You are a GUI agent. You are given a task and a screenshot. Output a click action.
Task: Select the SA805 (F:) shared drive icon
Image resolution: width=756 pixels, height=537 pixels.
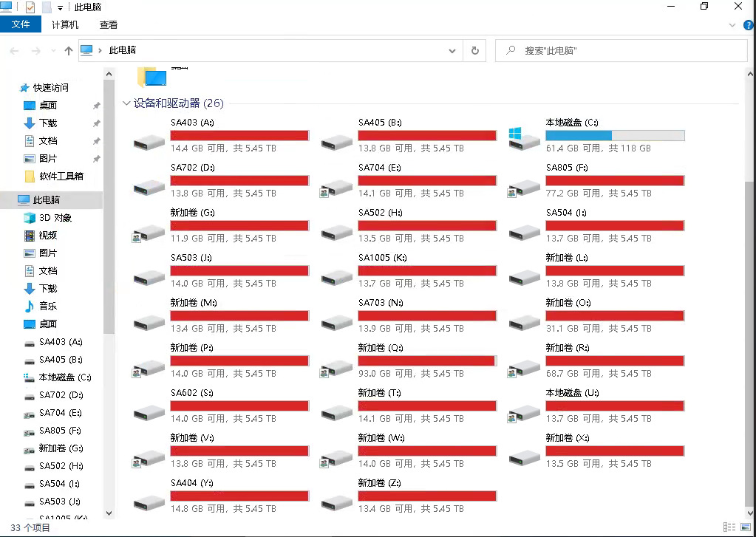[524, 188]
